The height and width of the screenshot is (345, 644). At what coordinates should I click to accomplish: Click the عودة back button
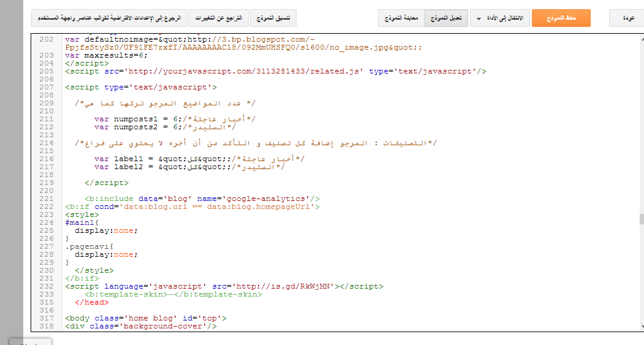[627, 18]
